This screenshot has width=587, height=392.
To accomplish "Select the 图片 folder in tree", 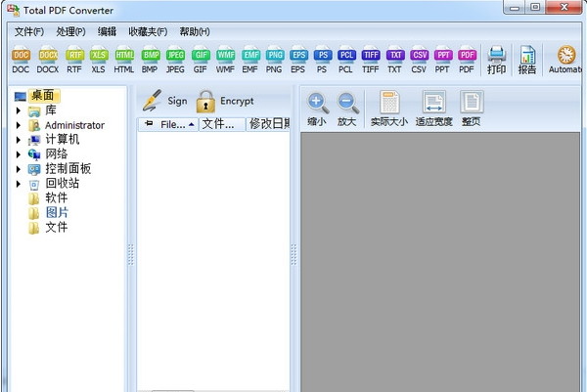I will pos(57,212).
